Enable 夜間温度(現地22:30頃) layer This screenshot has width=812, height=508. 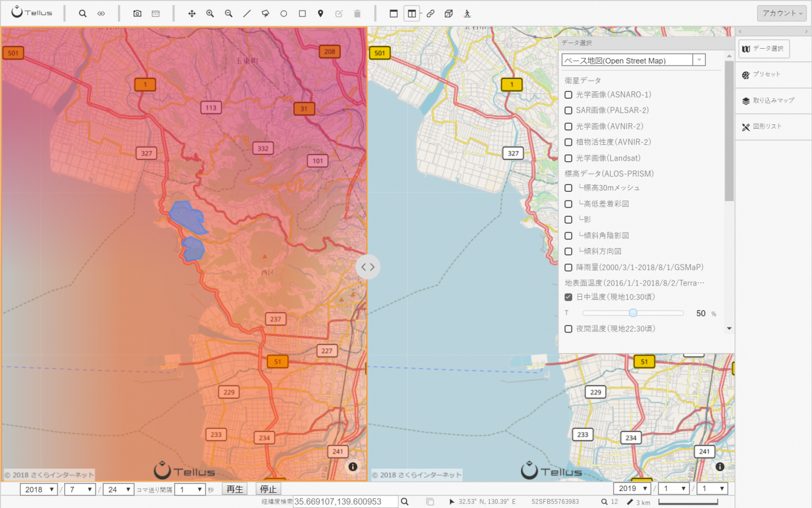pyautogui.click(x=568, y=329)
